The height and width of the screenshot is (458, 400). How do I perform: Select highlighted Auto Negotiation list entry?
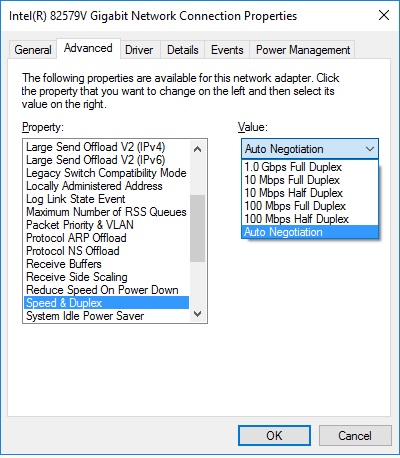(310, 232)
